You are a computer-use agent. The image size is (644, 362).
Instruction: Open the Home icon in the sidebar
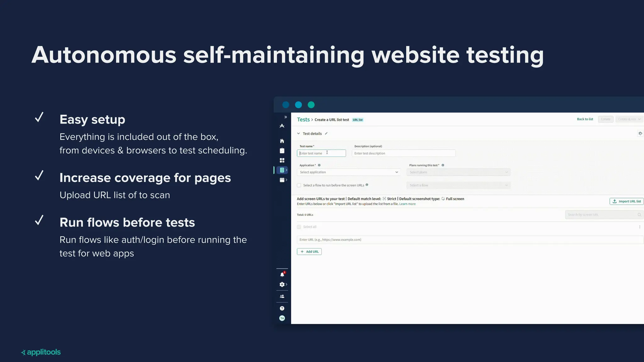pyautogui.click(x=282, y=141)
